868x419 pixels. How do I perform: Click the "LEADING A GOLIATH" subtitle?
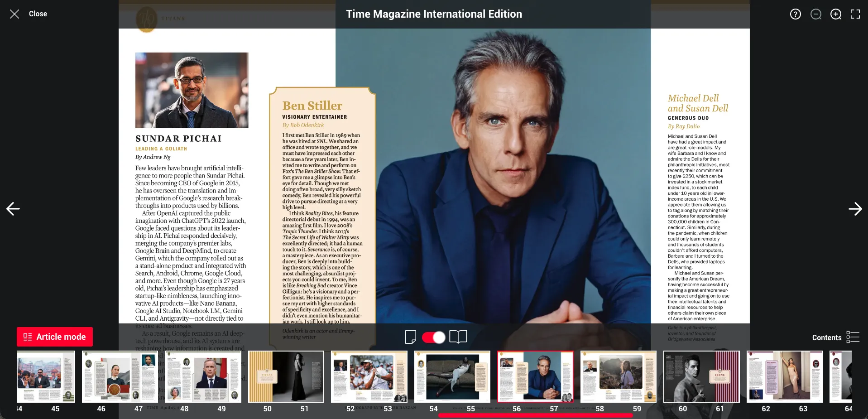pos(161,149)
